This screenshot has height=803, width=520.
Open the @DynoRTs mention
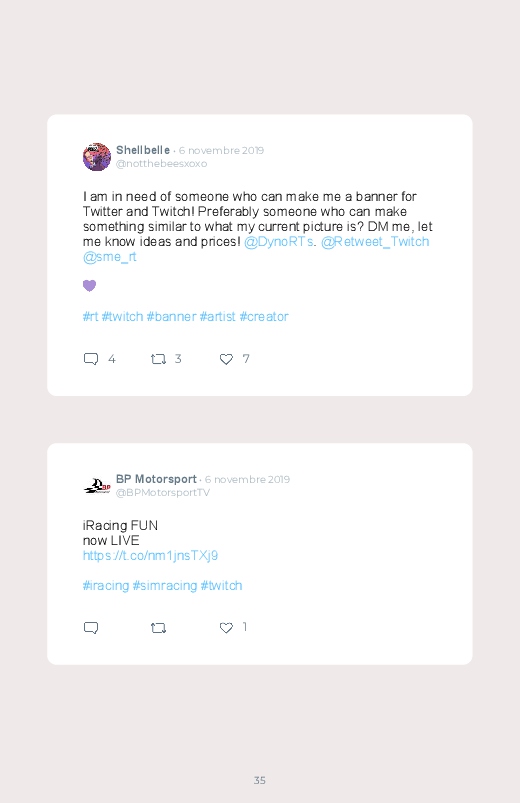pyautogui.click(x=279, y=242)
